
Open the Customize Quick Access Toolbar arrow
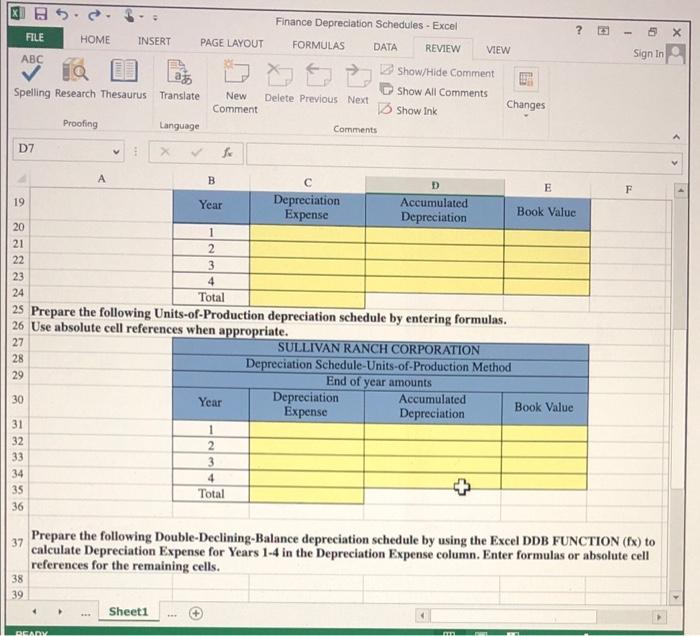point(155,18)
